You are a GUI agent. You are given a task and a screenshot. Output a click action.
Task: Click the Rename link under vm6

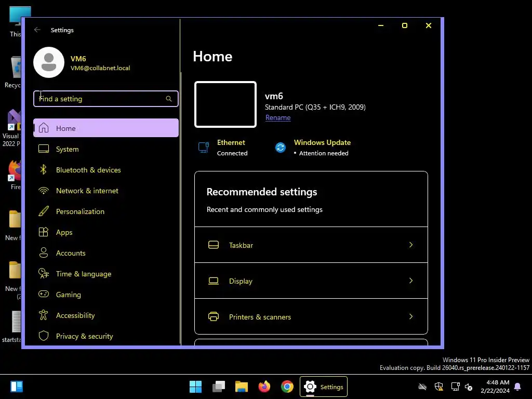278,118
